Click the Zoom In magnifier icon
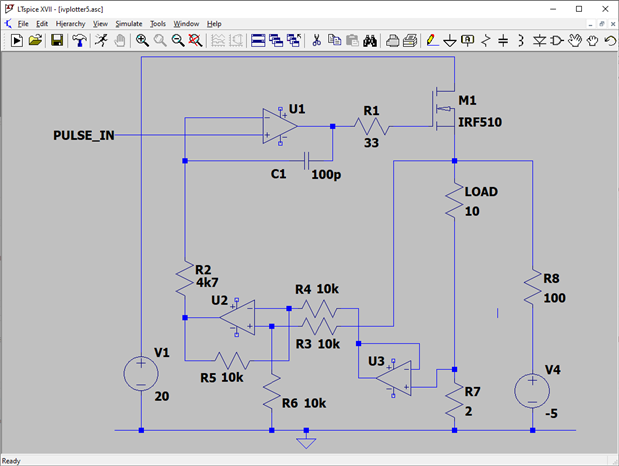619x466 pixels. pos(143,41)
